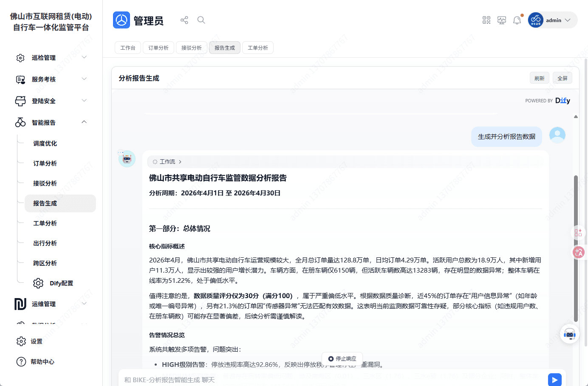The height and width of the screenshot is (386, 588).
Task: Click the 帮助中心 question mark icon
Action: click(x=21, y=362)
